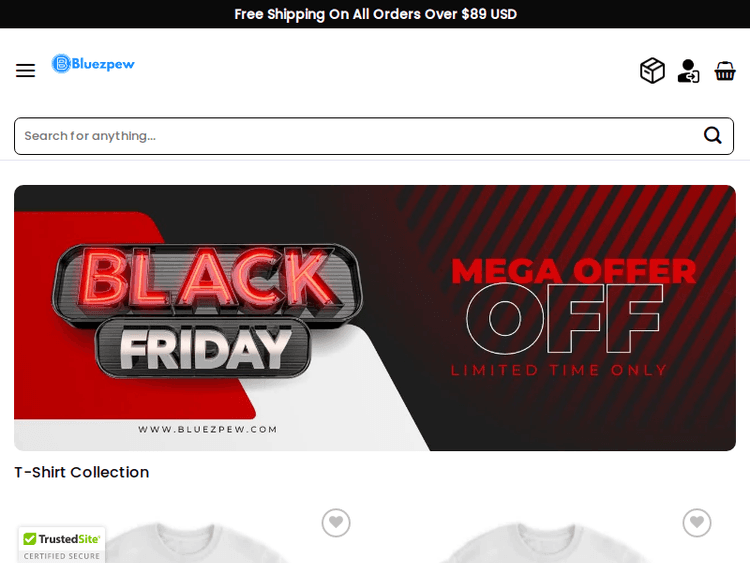Click the magnifier search icon
This screenshot has width=750, height=563.
click(712, 135)
